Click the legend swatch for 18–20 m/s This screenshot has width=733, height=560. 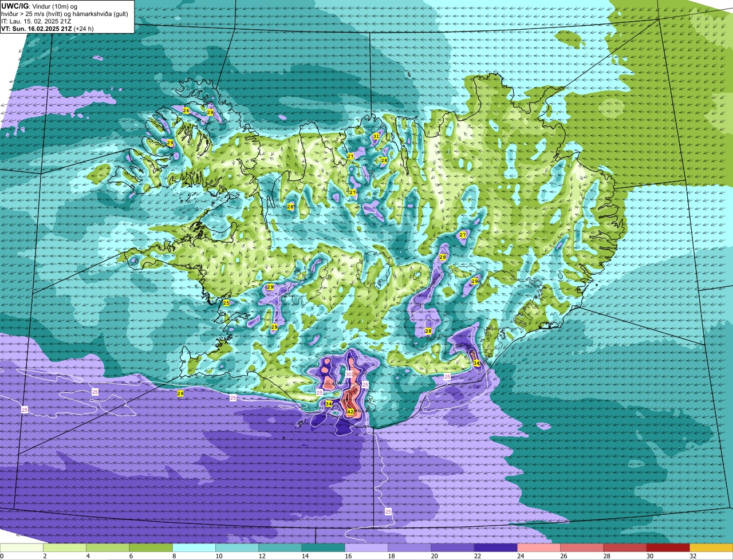409,547
